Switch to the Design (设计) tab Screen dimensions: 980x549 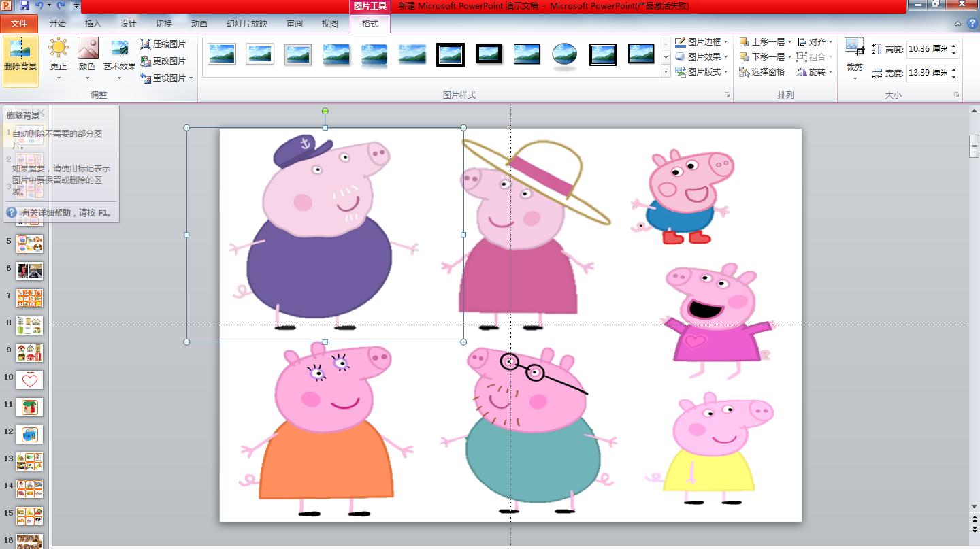point(129,24)
